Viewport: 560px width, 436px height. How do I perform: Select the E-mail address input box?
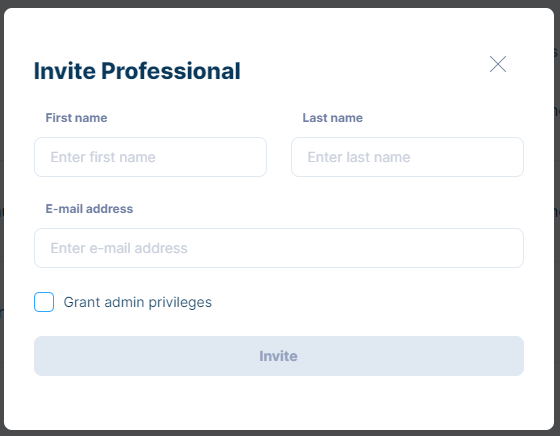(x=279, y=248)
